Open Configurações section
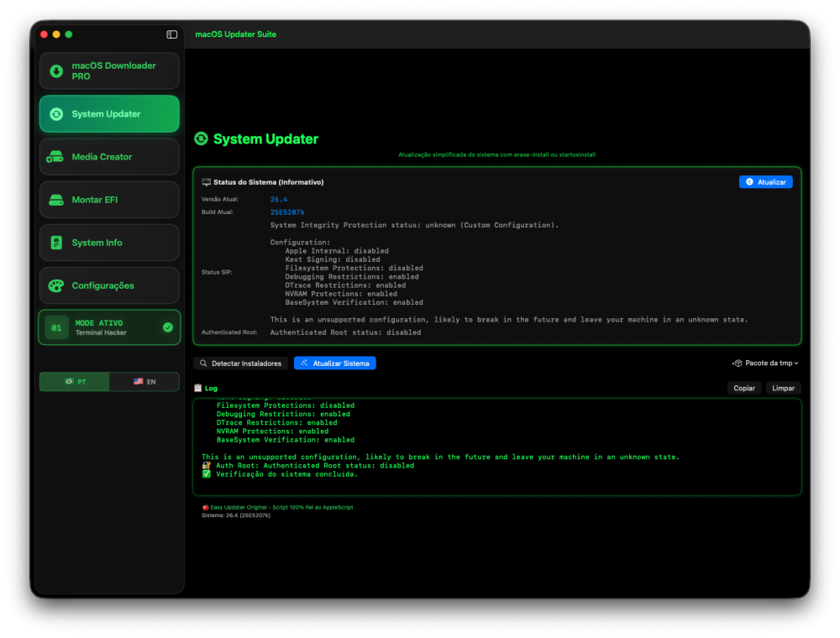Screen dimensions: 840x638 tap(109, 285)
